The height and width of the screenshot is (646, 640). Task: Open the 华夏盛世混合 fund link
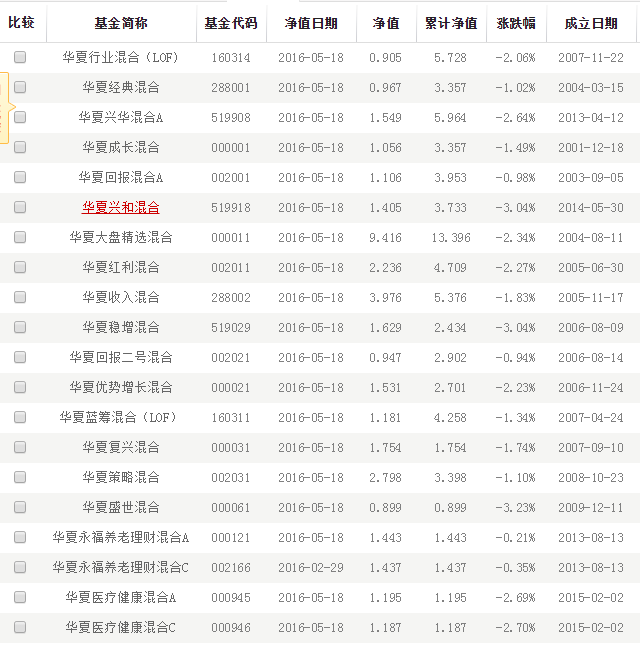click(121, 507)
